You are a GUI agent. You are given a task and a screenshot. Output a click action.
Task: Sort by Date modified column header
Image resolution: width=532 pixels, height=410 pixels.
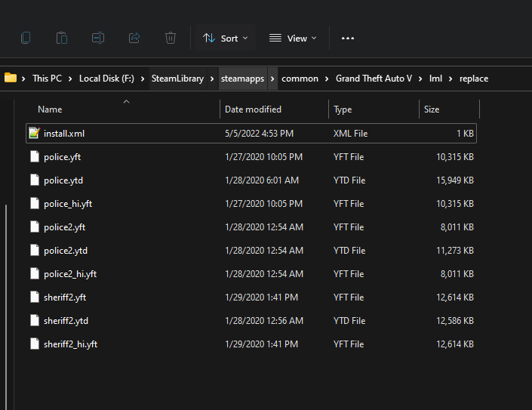coord(253,109)
